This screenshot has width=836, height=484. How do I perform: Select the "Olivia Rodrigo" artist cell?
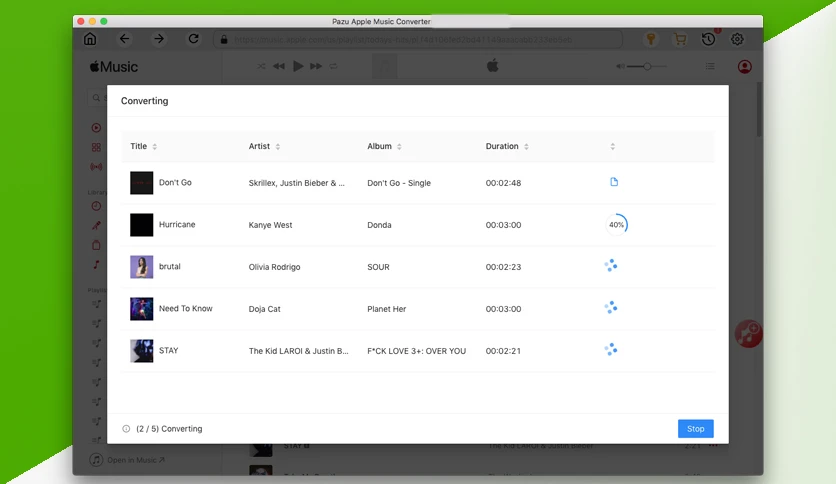274,267
